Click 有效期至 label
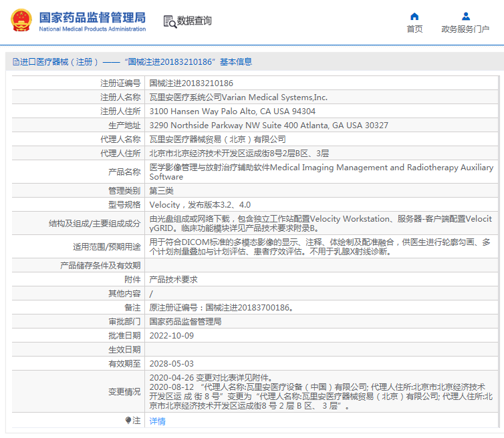 pyautogui.click(x=124, y=363)
